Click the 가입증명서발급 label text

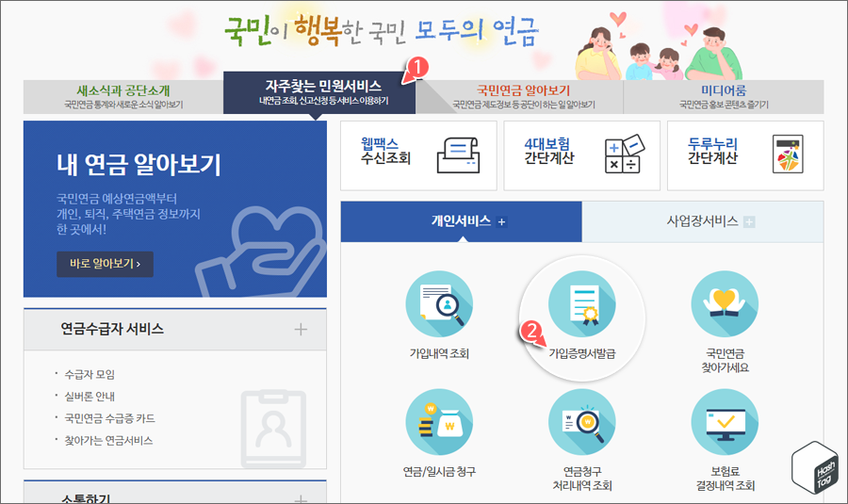click(582, 353)
